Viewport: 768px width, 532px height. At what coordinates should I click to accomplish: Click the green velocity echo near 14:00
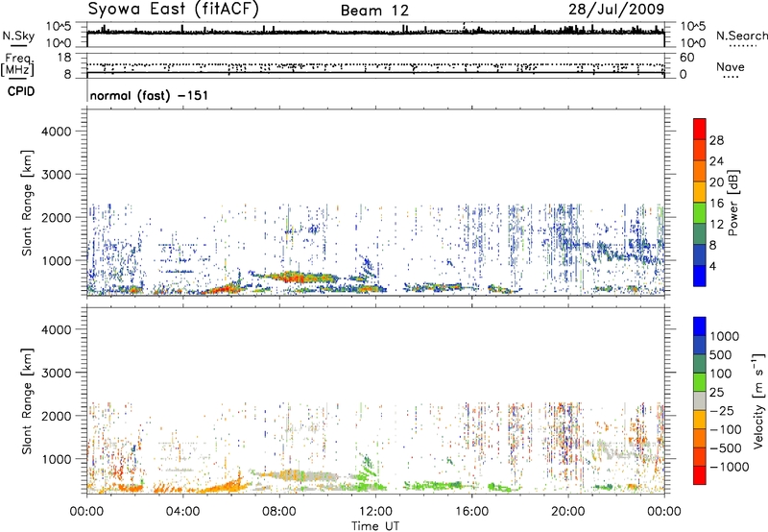pyautogui.click(x=434, y=486)
